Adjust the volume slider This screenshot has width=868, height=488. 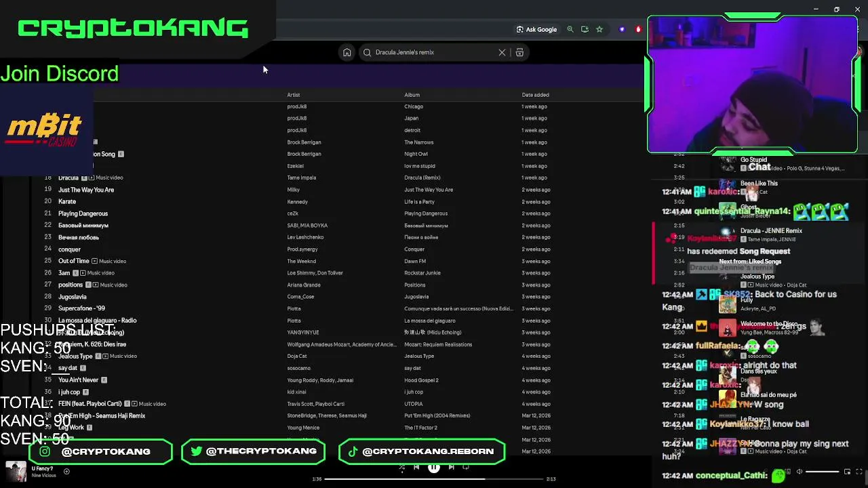click(x=822, y=472)
